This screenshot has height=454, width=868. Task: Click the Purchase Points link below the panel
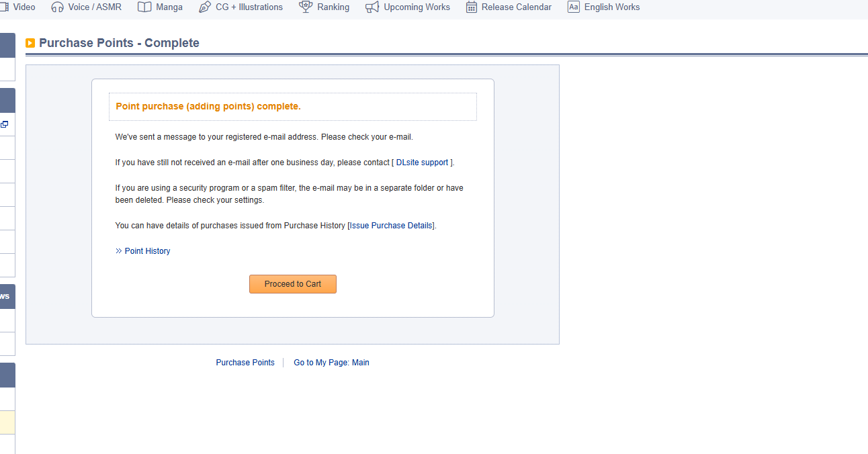point(245,363)
